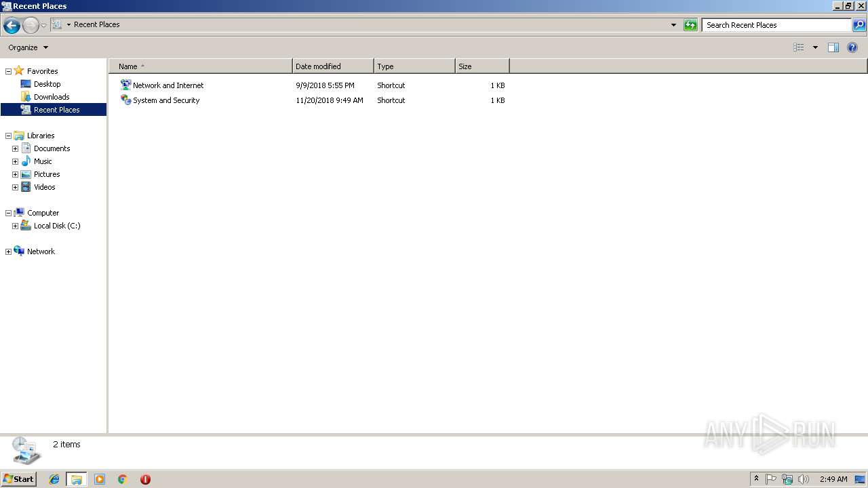Open Windows Help question mark icon
The image size is (868, 488).
click(x=852, y=47)
